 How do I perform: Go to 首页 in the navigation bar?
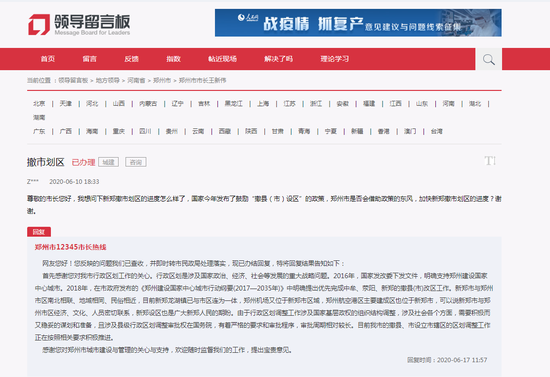coord(48,59)
